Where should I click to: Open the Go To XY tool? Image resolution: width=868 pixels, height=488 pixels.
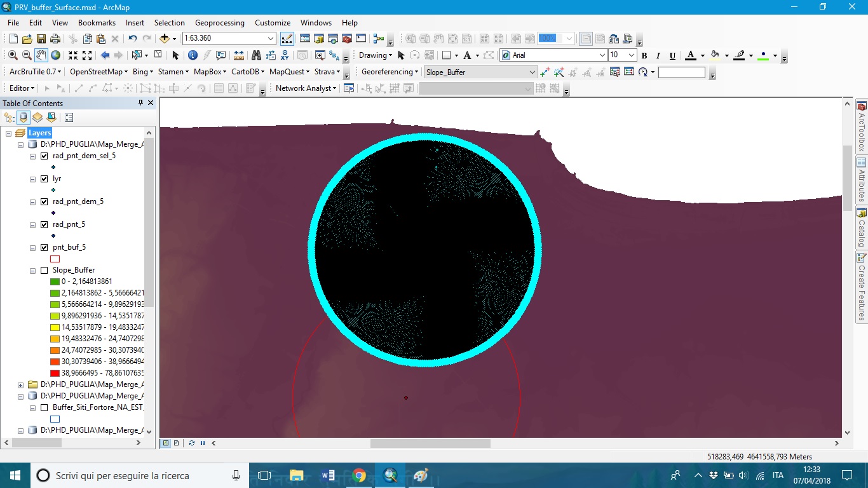point(285,55)
